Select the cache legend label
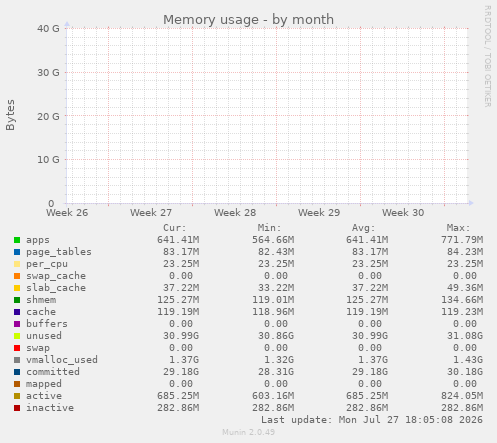The image size is (497, 443). [x=41, y=312]
